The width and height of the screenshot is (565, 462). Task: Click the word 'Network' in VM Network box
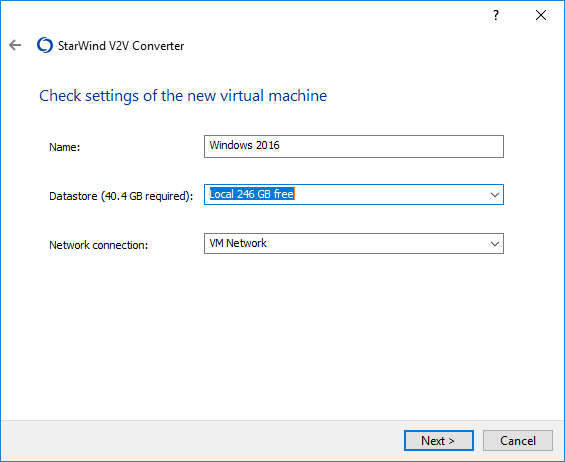coord(246,243)
